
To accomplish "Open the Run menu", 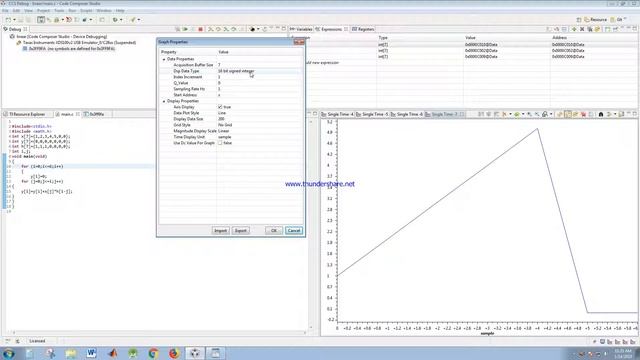I will click(x=72, y=11).
